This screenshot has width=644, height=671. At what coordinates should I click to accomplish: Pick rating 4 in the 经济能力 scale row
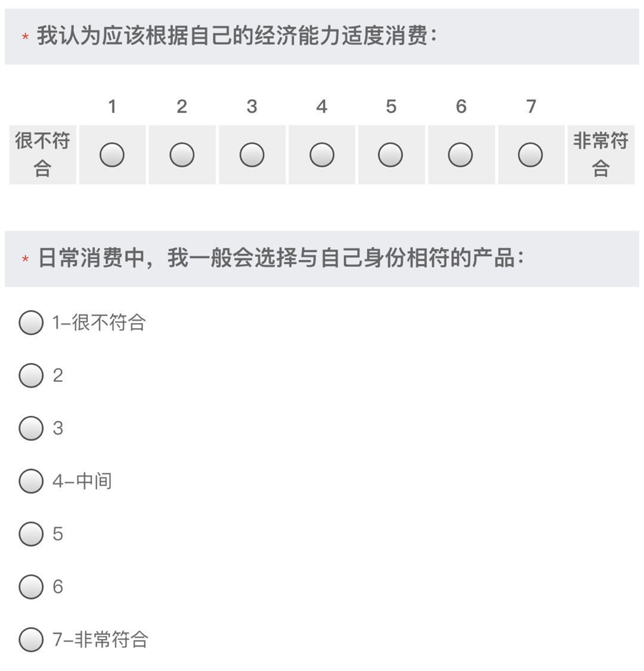[x=322, y=155]
